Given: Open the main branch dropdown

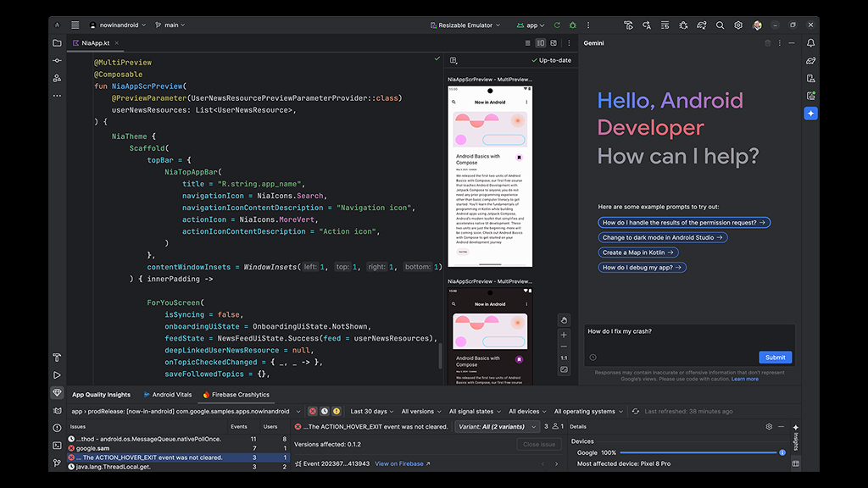Looking at the screenshot, I should (x=170, y=25).
